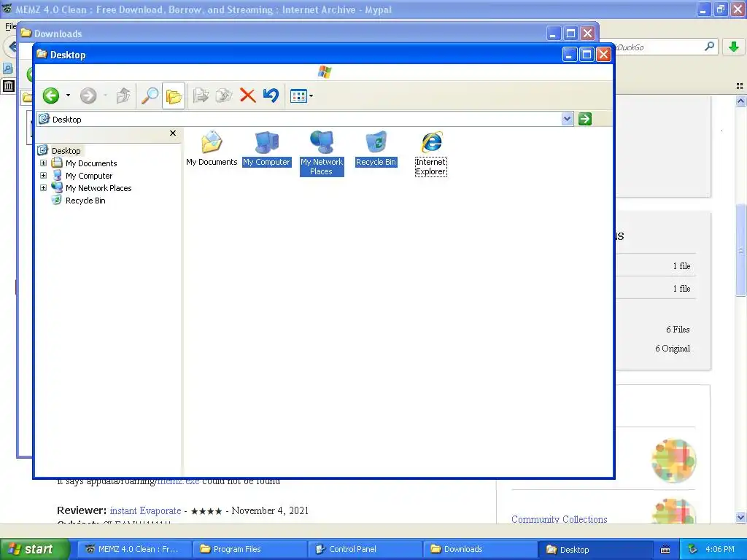747x560 pixels.
Task: Click the green Back arrow button
Action: 50,96
